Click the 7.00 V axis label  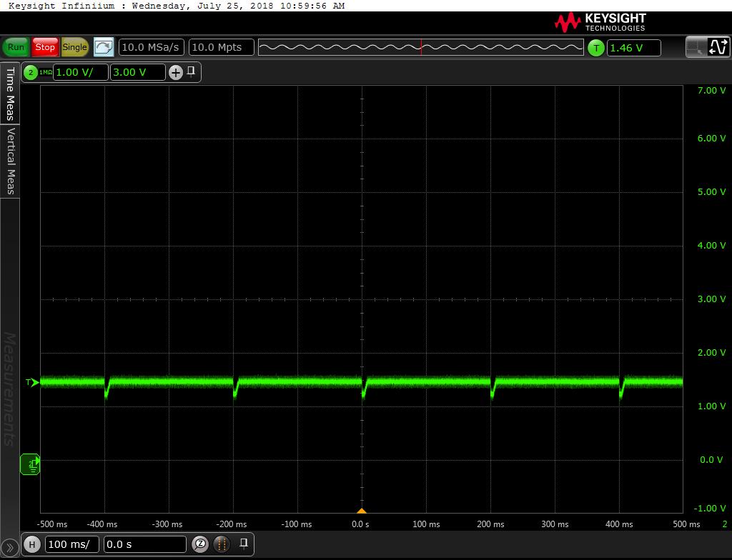pyautogui.click(x=711, y=91)
